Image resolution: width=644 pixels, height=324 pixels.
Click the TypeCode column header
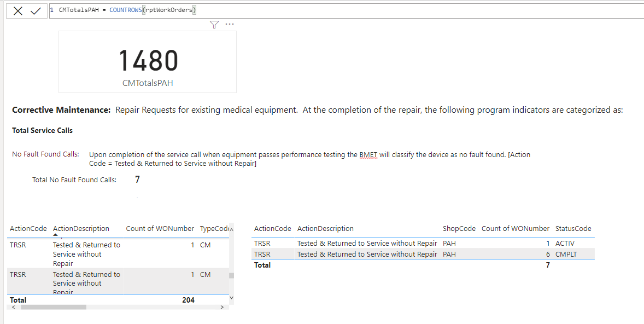point(214,229)
